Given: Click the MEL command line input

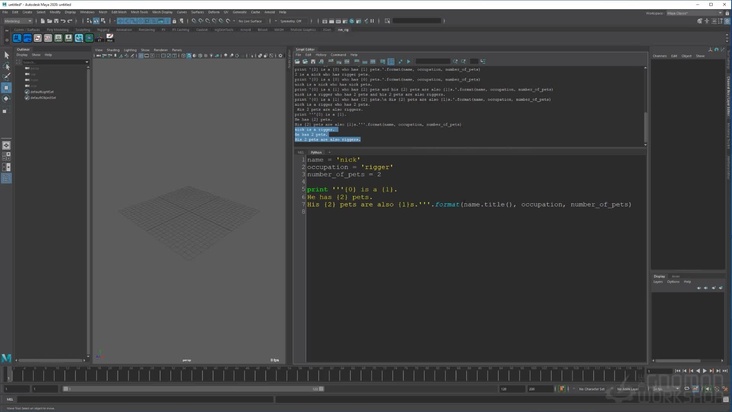Looking at the screenshot, I should pos(146,399).
